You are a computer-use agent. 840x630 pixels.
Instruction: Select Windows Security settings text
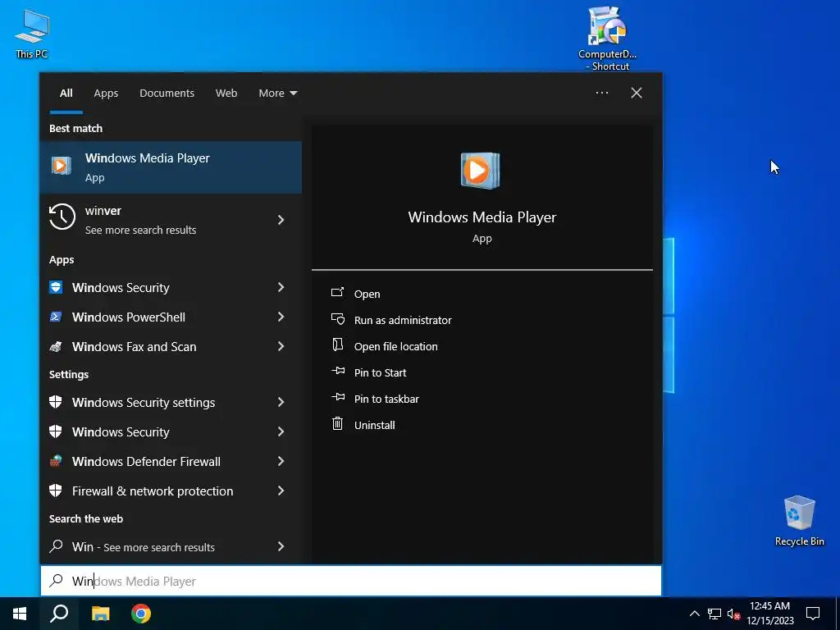pyautogui.click(x=144, y=402)
